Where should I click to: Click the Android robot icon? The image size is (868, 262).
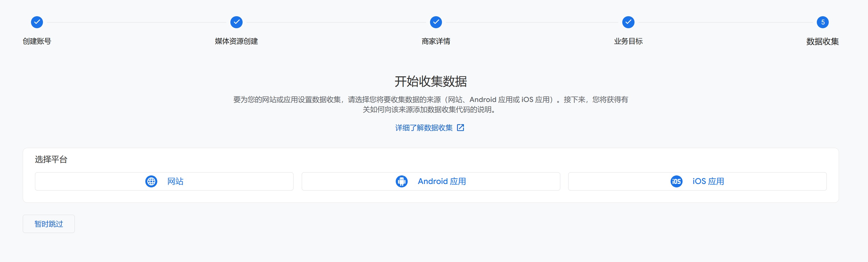[402, 181]
